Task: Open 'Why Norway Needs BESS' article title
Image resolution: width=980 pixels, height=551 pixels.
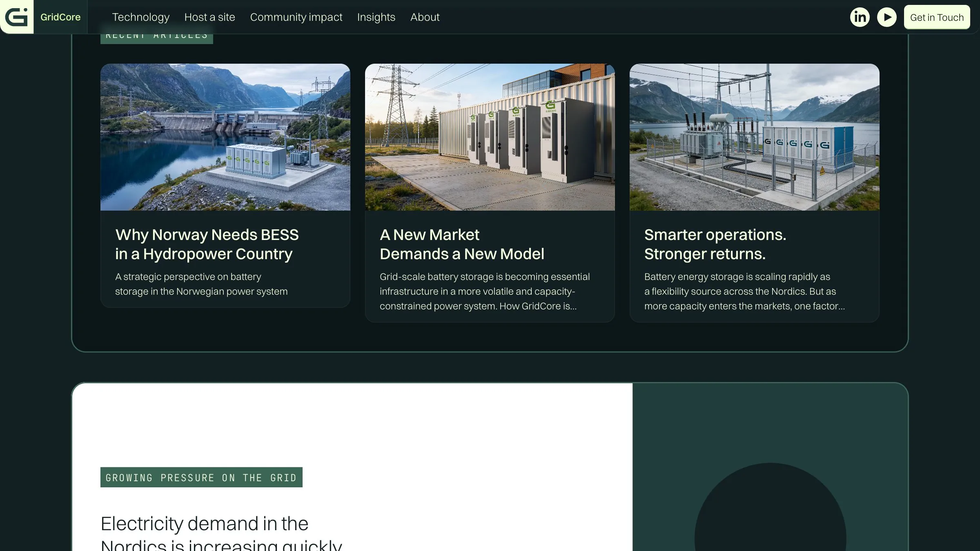Action: tap(207, 244)
